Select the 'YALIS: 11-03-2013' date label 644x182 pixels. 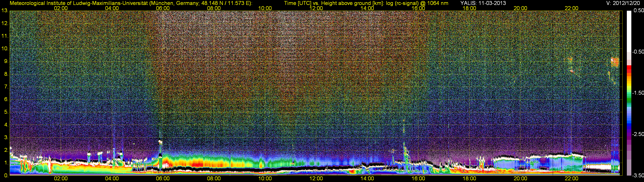483,3
